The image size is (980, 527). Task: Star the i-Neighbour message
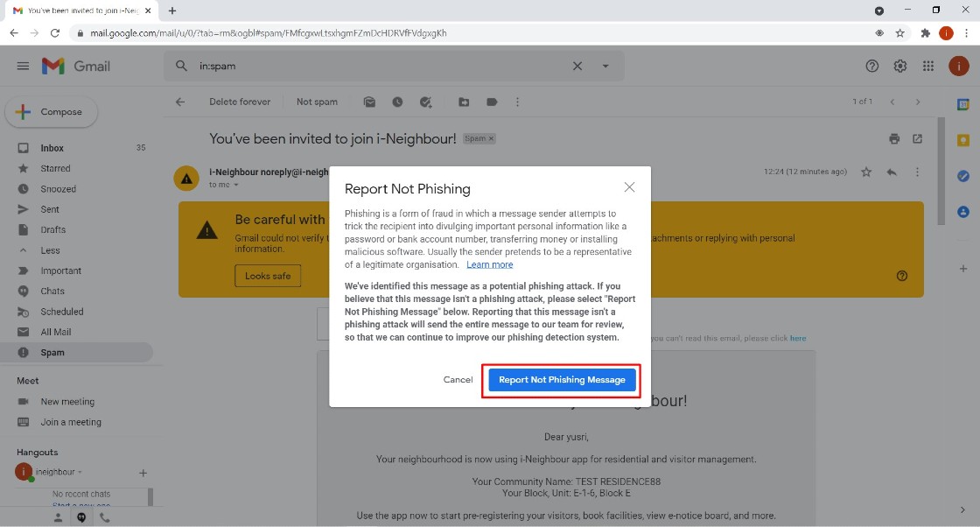click(866, 172)
